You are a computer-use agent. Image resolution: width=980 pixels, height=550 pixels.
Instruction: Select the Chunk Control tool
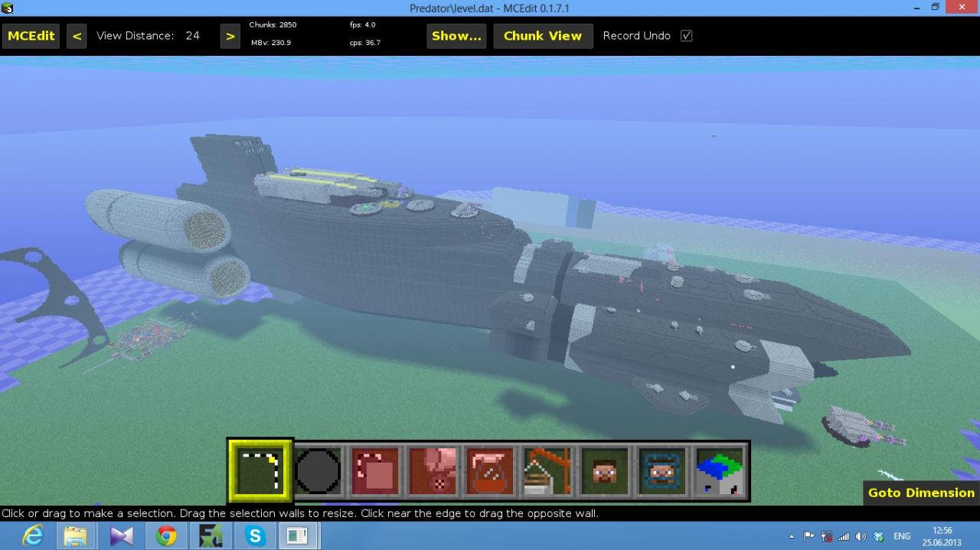tap(719, 470)
